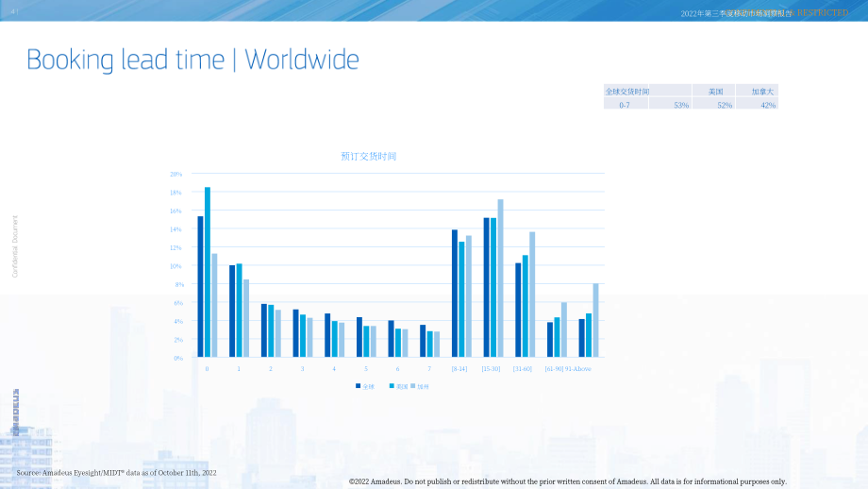
Task: Click the cyan 美国 legend swatch
Action: pyautogui.click(x=392, y=386)
